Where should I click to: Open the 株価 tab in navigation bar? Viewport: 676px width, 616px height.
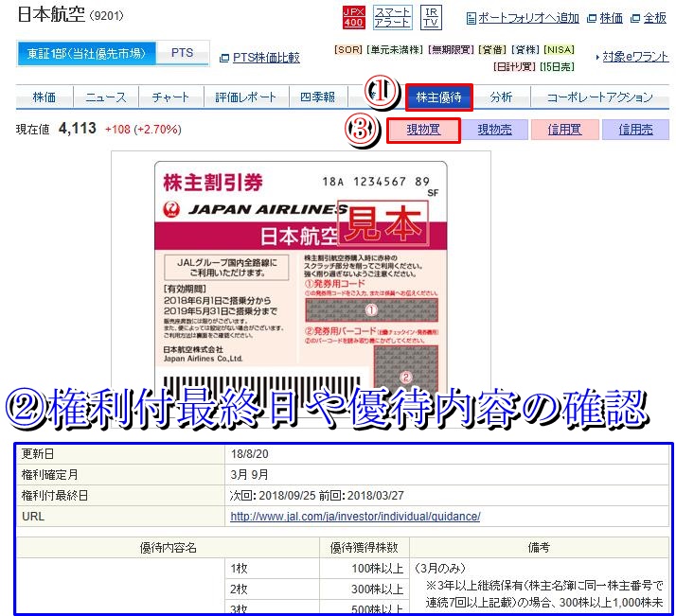click(44, 97)
